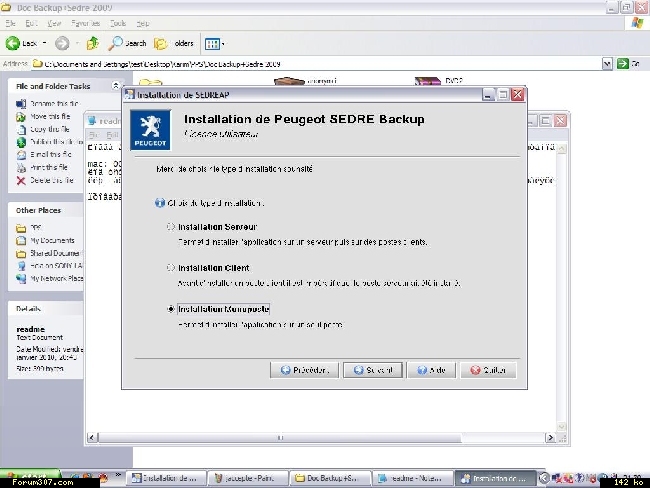
Task: Open the Views dropdown in toolbar
Action: tap(215, 44)
